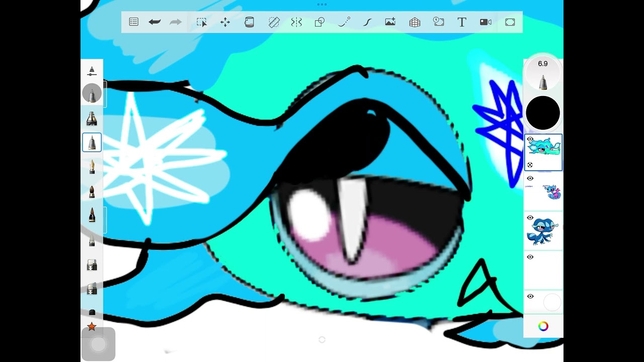Toggle transparency lock icon on top layer

point(530,165)
